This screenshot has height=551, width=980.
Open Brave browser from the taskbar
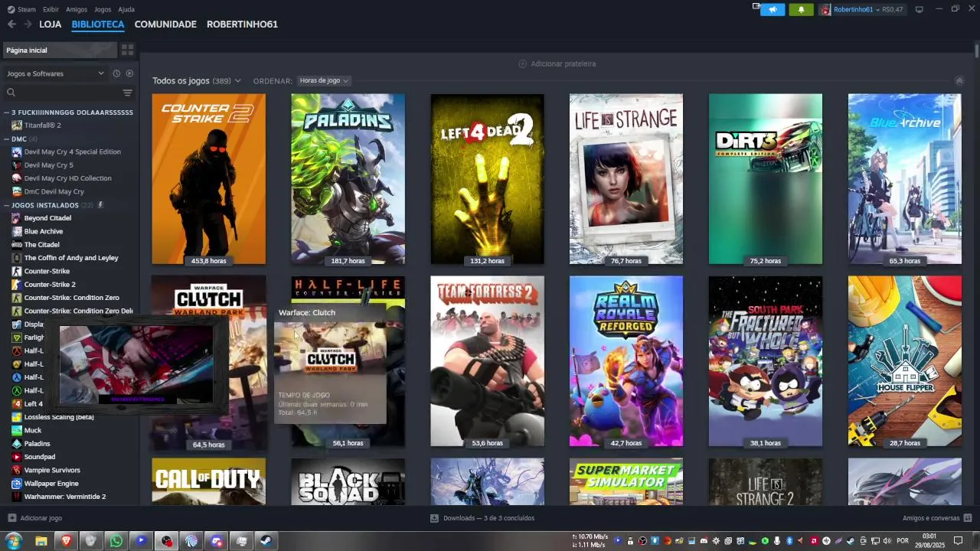click(66, 541)
